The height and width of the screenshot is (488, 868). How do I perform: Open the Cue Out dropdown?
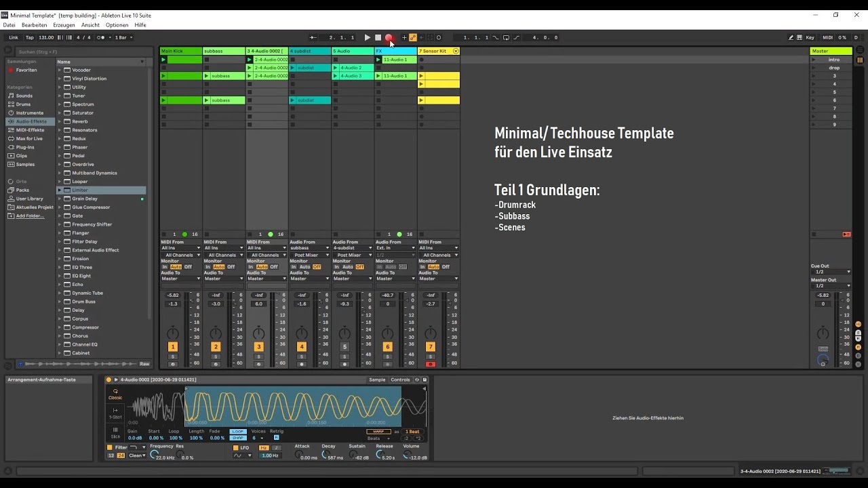(x=831, y=272)
